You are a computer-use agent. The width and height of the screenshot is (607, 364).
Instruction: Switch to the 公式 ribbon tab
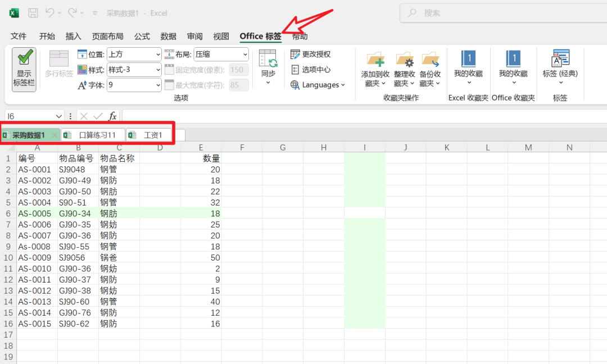(142, 37)
